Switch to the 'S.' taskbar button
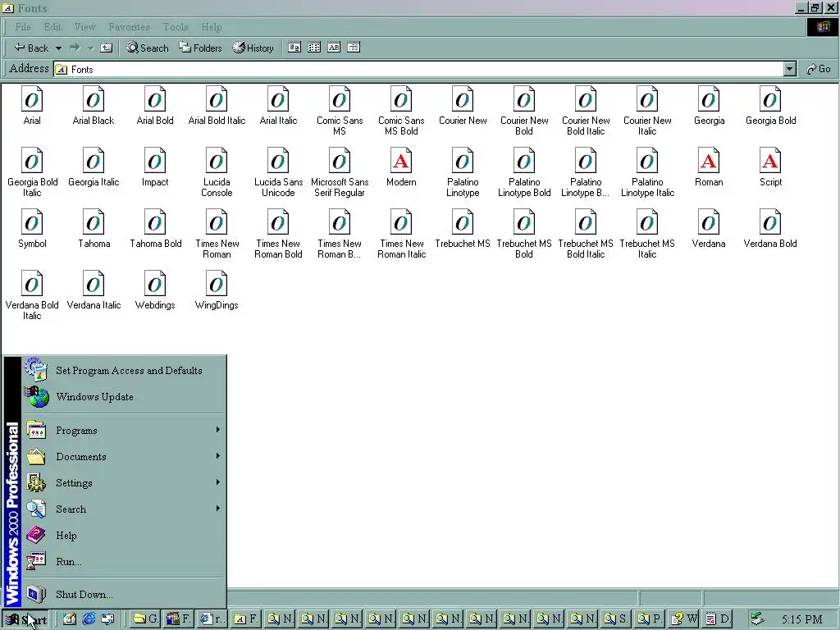The image size is (840, 630). pyautogui.click(x=616, y=619)
